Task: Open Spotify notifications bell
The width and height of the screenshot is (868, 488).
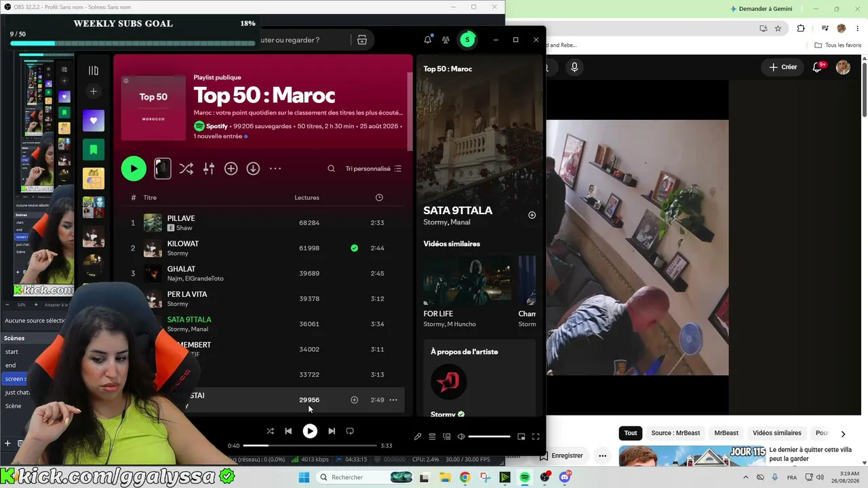Action: point(428,40)
